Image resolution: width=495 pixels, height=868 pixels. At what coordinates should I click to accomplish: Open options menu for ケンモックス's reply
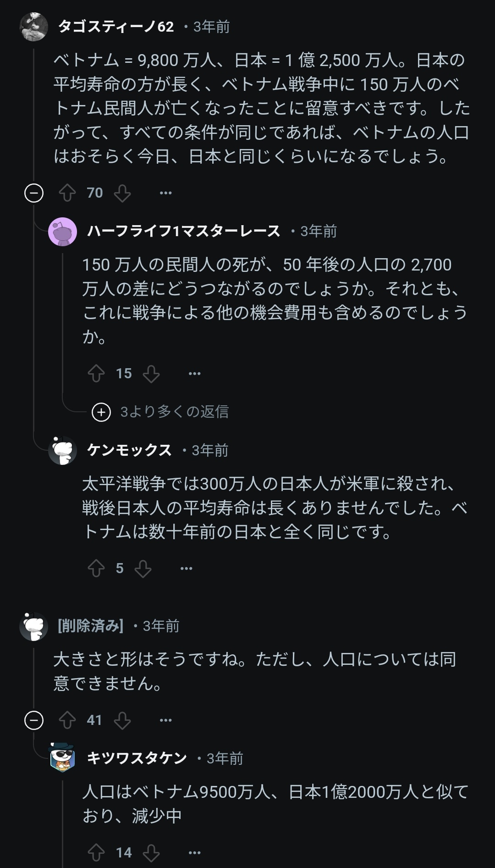(x=186, y=569)
